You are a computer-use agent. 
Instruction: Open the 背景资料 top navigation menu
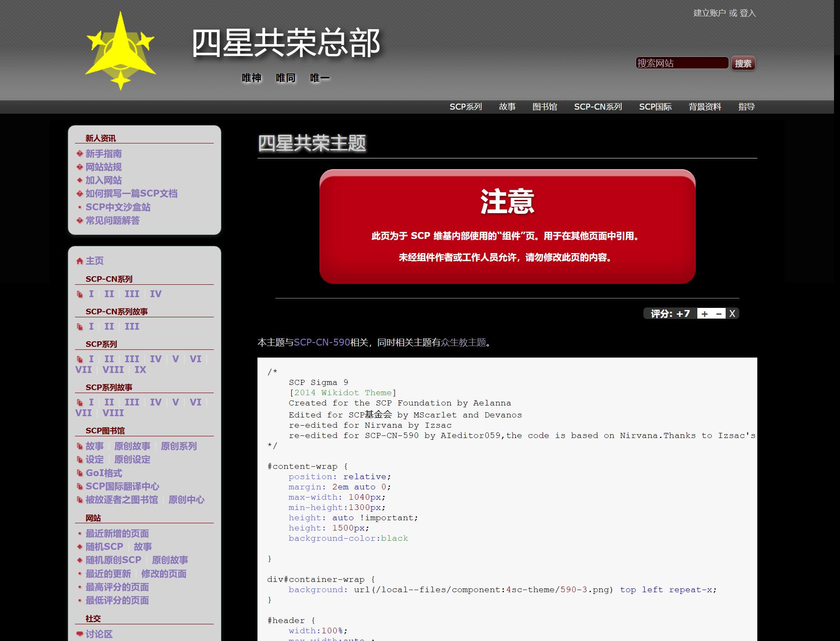pos(705,107)
